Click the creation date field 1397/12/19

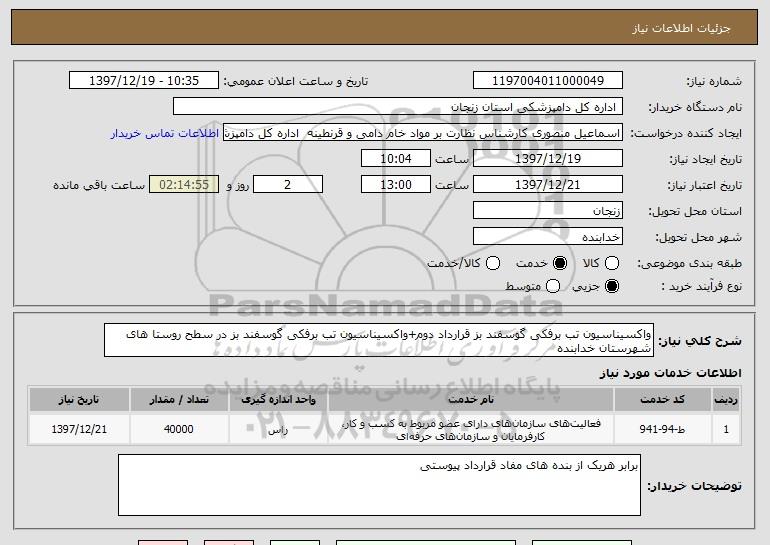pos(548,159)
